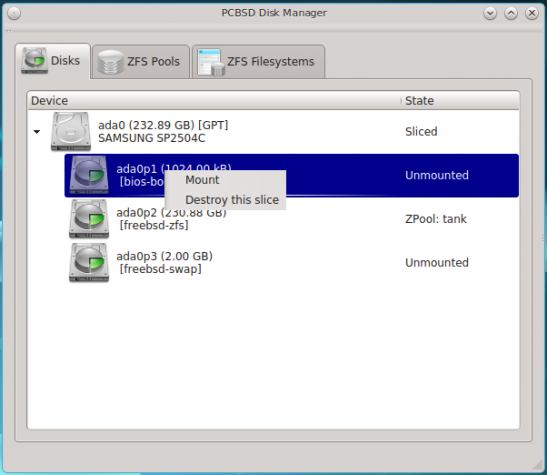Click the ZFS Filesystems tab icon

pos(211,62)
